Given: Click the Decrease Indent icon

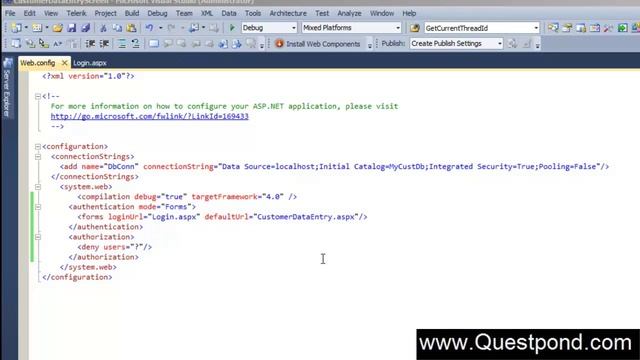Looking at the screenshot, I should point(90,43).
